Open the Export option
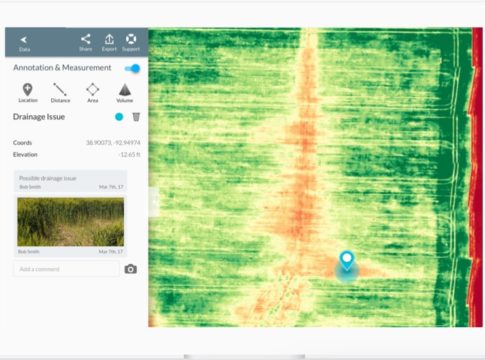The width and height of the screenshot is (485, 360). (x=109, y=43)
